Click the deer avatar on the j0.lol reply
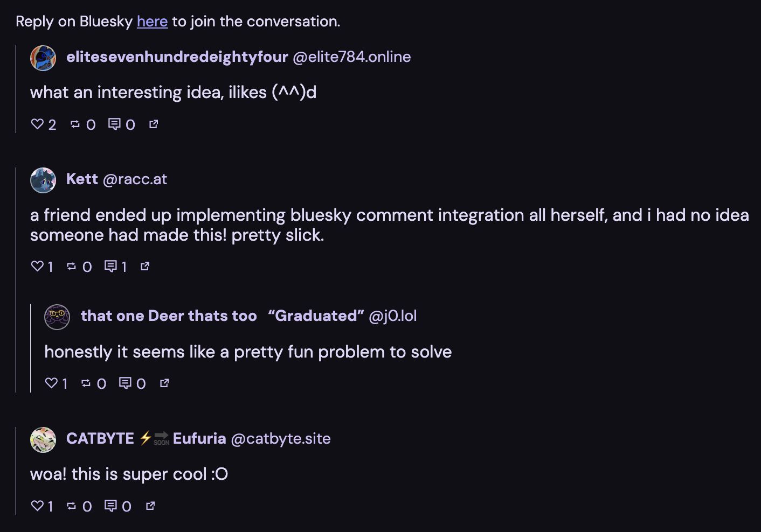Viewport: 761px width, 532px height. [57, 317]
